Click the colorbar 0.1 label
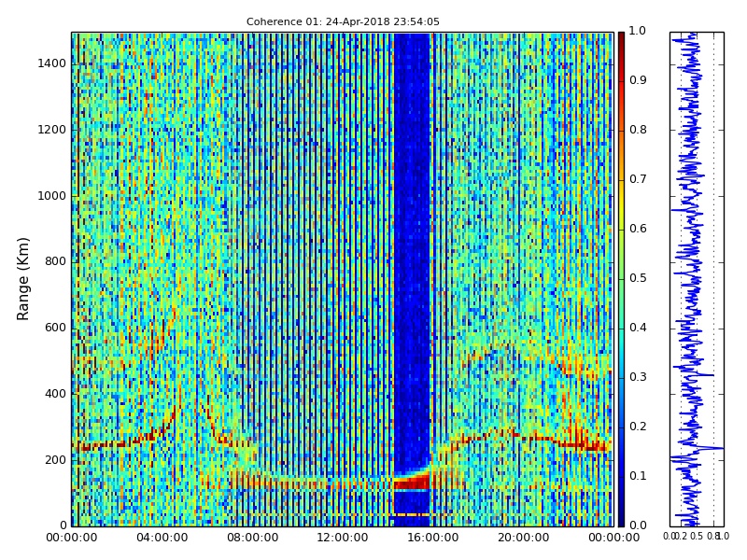Image resolution: width=747 pixels, height=560 pixels. (x=638, y=476)
